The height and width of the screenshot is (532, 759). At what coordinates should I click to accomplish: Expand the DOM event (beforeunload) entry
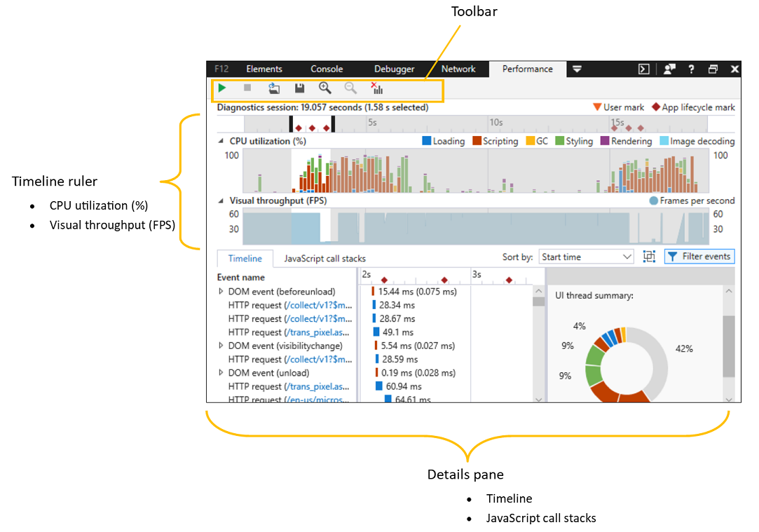point(219,292)
